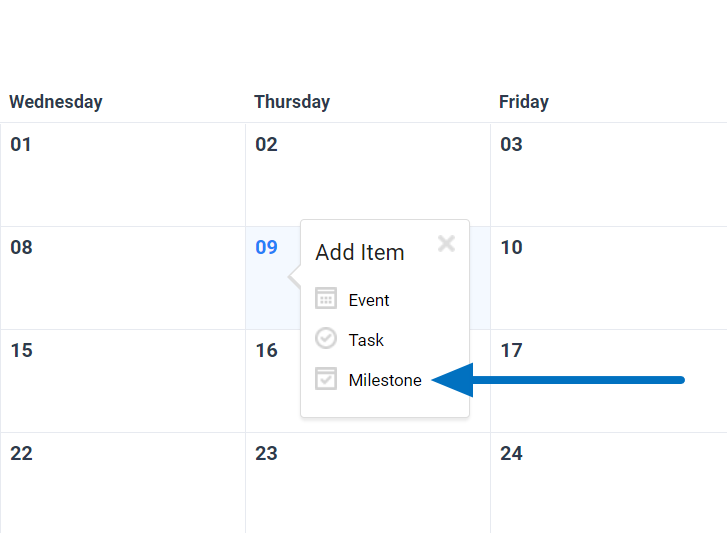
Task: Select day 02 calendar cell
Action: click(367, 175)
